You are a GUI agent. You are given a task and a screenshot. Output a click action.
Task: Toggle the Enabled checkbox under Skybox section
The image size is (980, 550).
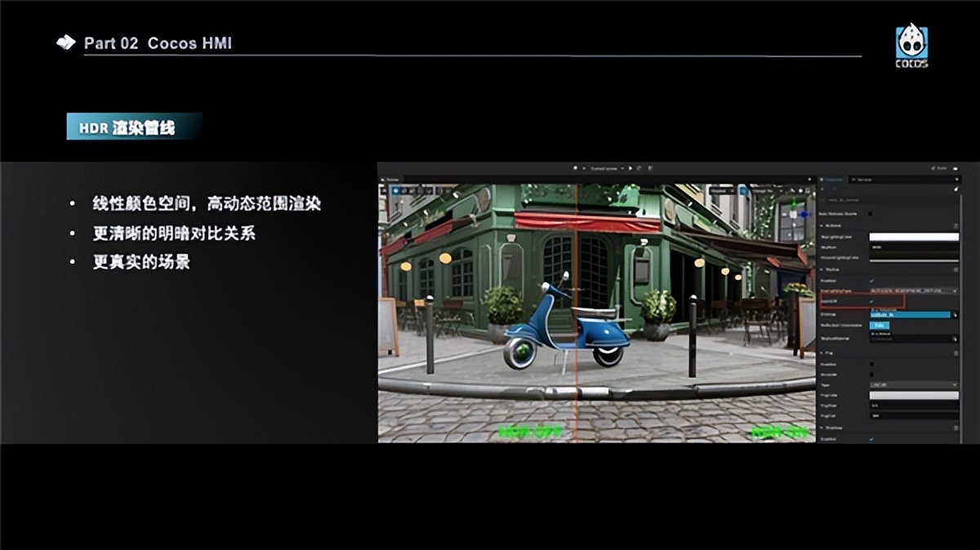tap(872, 278)
